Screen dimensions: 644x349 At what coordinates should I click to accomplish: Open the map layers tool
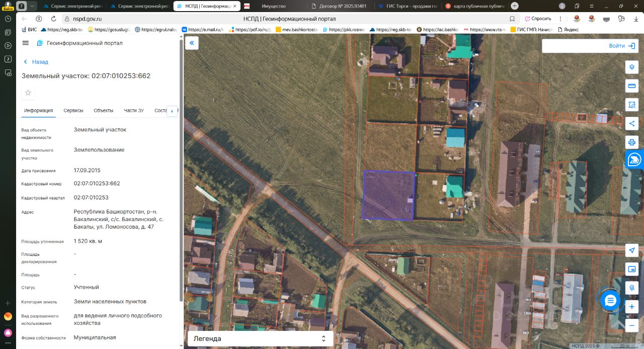coord(632,67)
